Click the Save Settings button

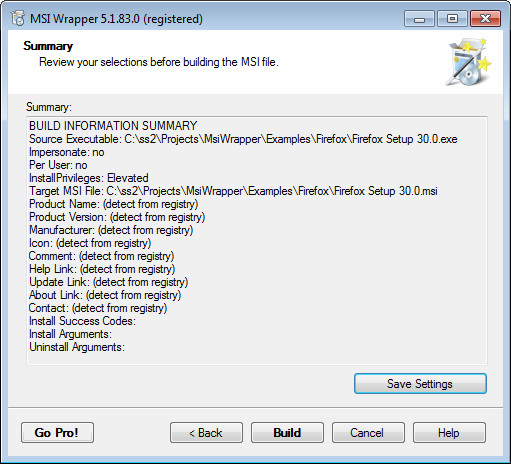[420, 384]
